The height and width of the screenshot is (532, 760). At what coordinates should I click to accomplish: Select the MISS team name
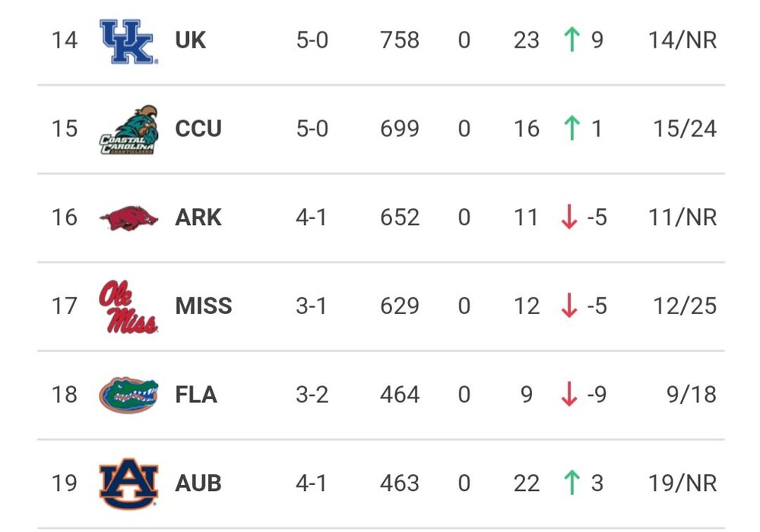(x=204, y=306)
